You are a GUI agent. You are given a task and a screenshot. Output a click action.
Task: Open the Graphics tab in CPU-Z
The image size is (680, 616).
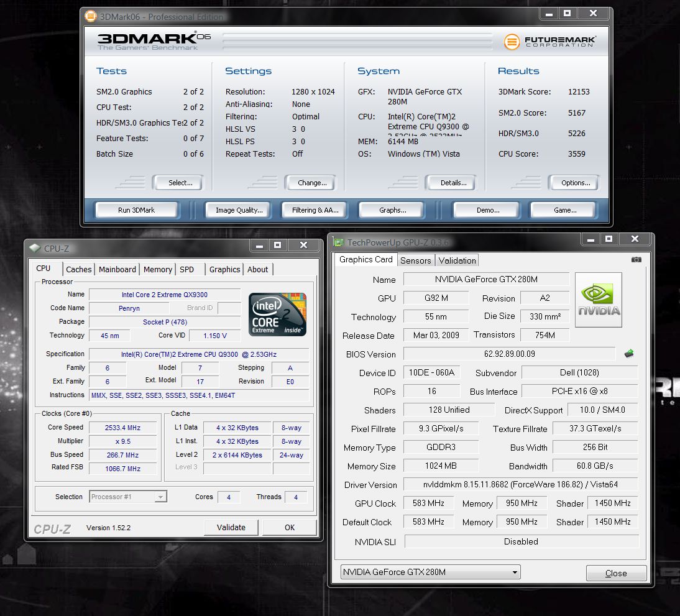click(x=224, y=269)
